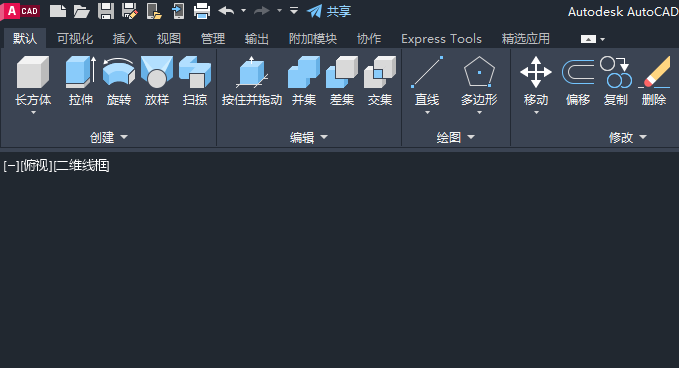Click the Save As icon
The image size is (679, 368).
pyautogui.click(x=129, y=11)
